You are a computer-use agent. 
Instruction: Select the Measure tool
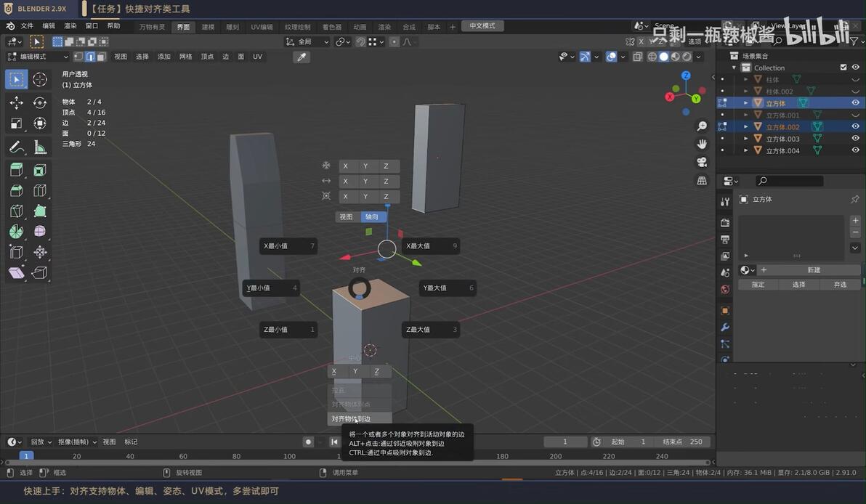[40, 147]
